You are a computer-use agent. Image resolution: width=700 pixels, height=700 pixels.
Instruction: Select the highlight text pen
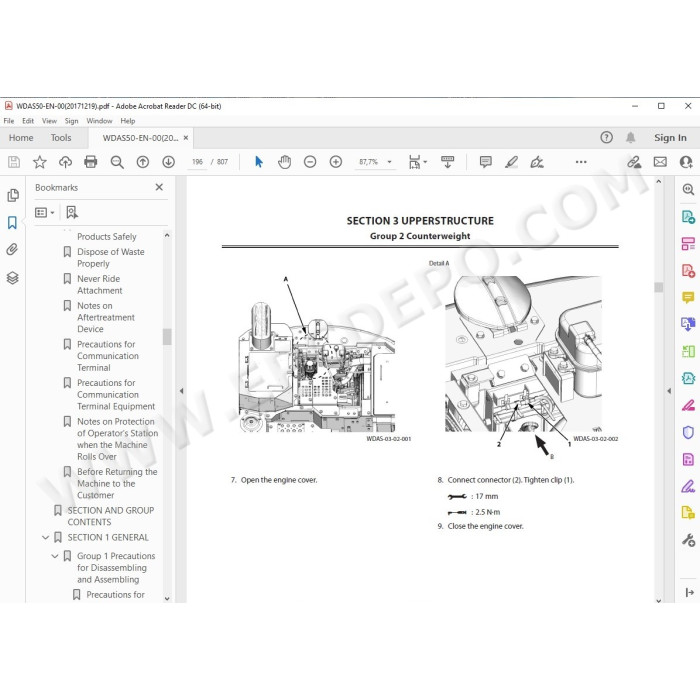tap(512, 162)
